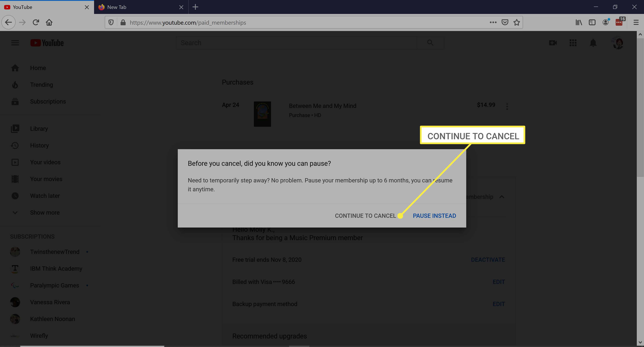Open the Create video camera icon
644x347 pixels.
[553, 43]
